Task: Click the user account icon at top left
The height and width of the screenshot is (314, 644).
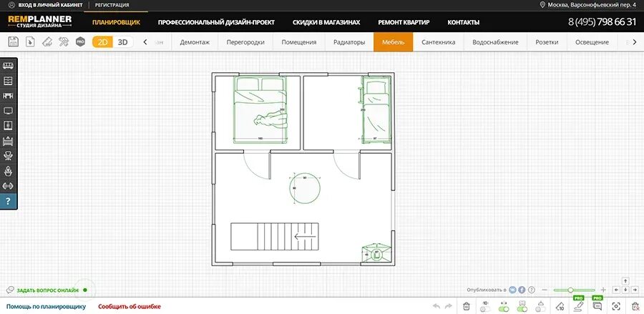Action: 11,5
